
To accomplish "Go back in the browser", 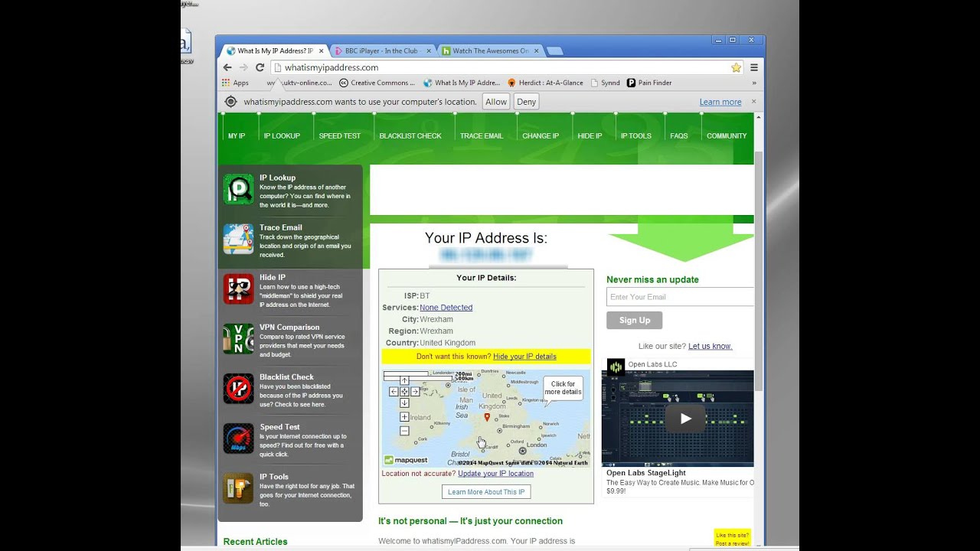I will click(x=227, y=67).
